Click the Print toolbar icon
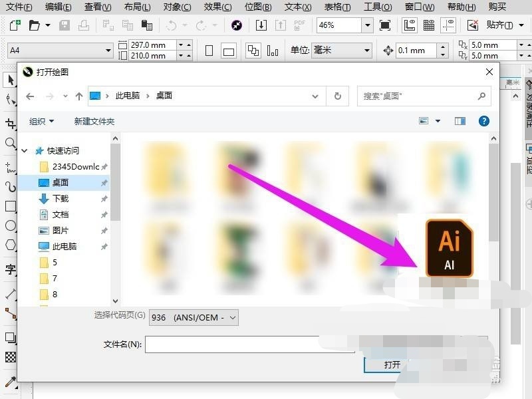The image size is (532, 399). tap(84, 25)
